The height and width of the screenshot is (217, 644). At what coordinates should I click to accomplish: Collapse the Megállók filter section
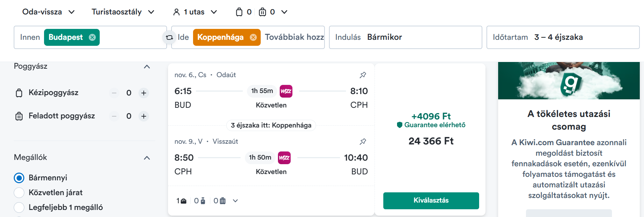coord(147,158)
